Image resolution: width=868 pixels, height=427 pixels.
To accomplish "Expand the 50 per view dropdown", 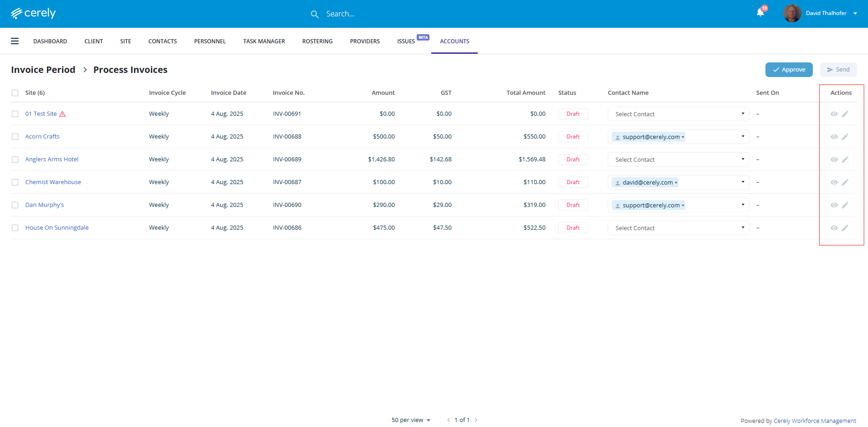I will coord(411,420).
